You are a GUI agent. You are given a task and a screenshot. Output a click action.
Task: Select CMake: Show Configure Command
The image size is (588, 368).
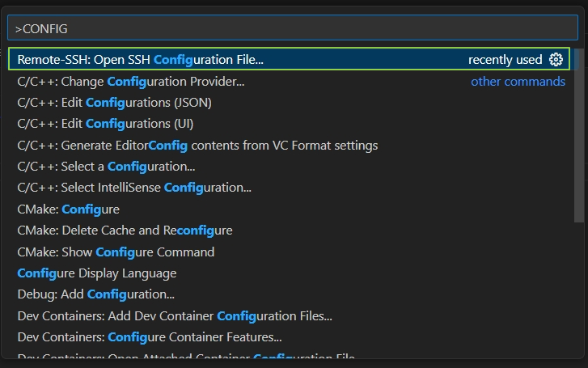(289, 252)
